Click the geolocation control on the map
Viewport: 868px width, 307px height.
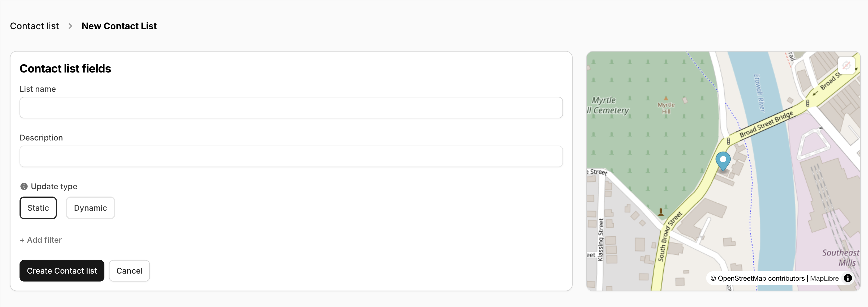(x=847, y=65)
